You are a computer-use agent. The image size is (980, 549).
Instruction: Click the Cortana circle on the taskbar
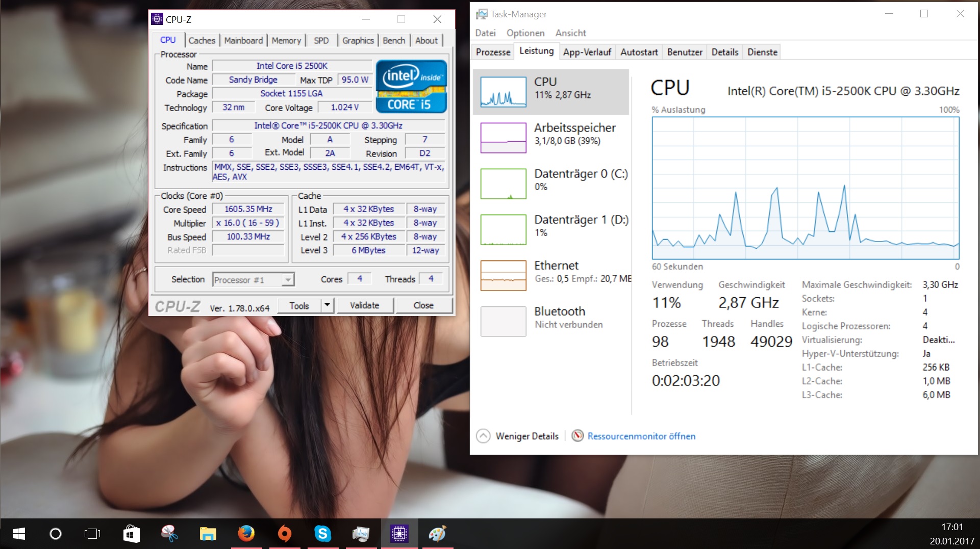(x=56, y=534)
